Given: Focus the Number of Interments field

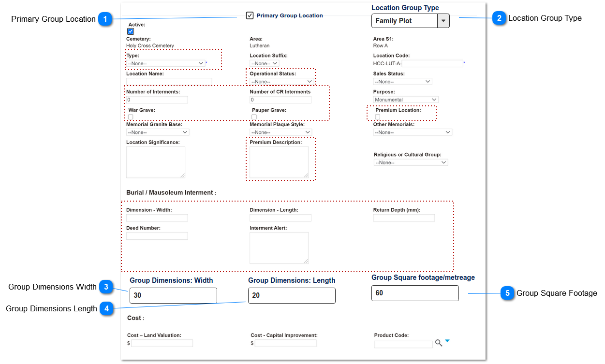Looking at the screenshot, I should pos(157,100).
